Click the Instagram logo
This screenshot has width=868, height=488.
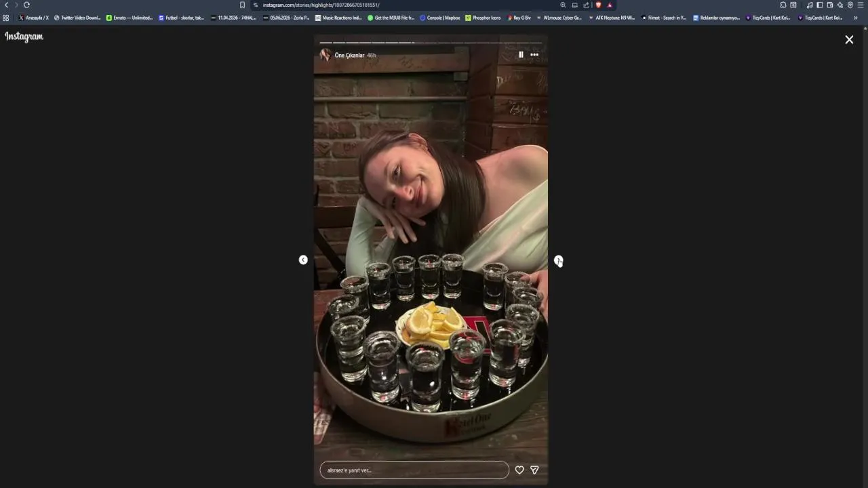(24, 37)
